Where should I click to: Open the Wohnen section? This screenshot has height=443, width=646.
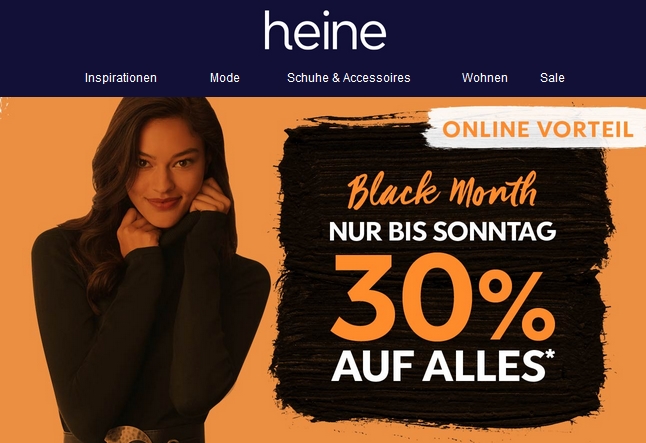(x=484, y=78)
